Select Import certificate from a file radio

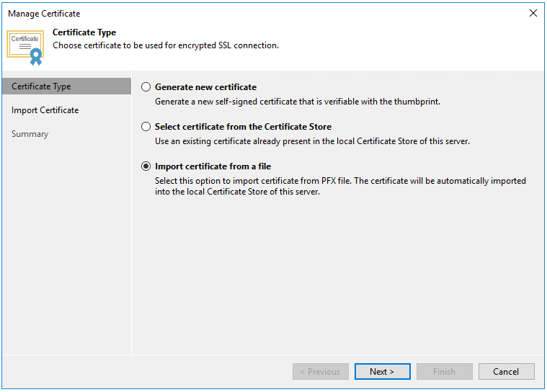tap(146, 166)
